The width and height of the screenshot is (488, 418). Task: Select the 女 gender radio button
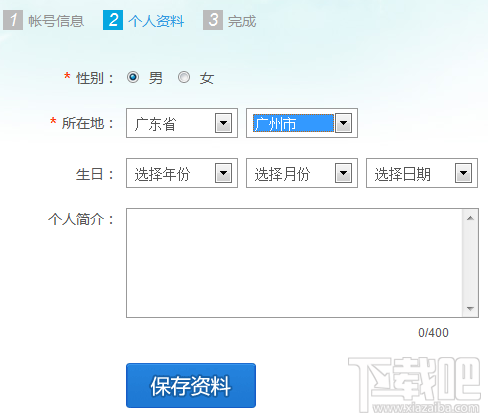(184, 77)
